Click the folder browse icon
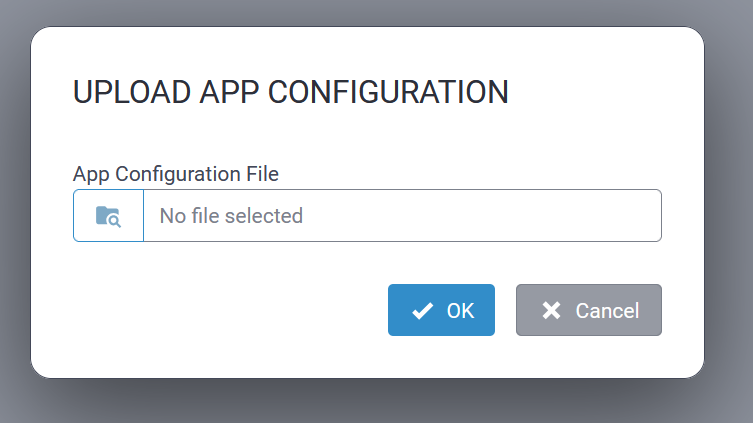 108,215
